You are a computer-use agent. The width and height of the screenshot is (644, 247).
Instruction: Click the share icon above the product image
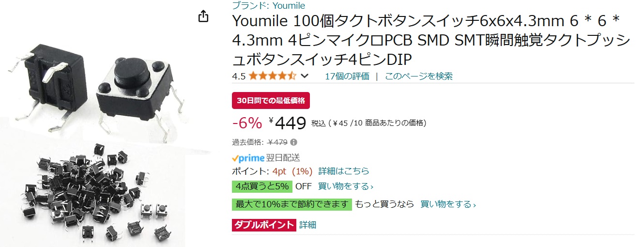tap(203, 16)
